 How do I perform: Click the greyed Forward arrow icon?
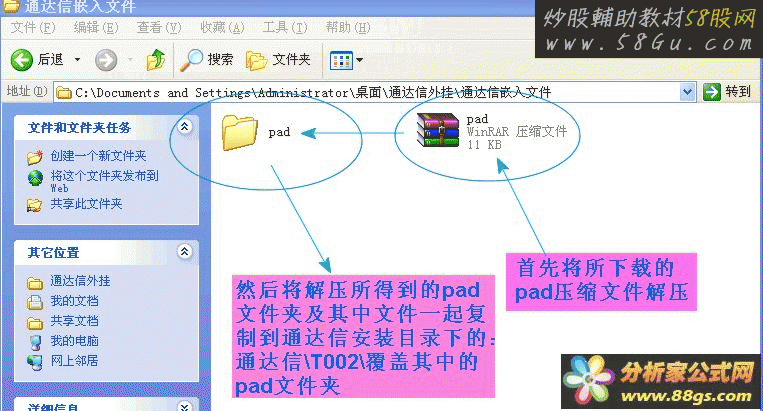coord(106,60)
